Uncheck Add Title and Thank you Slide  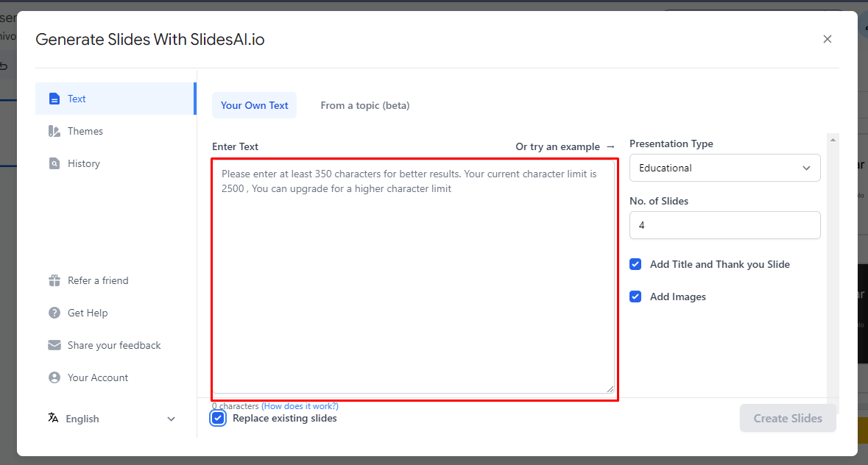click(x=635, y=264)
